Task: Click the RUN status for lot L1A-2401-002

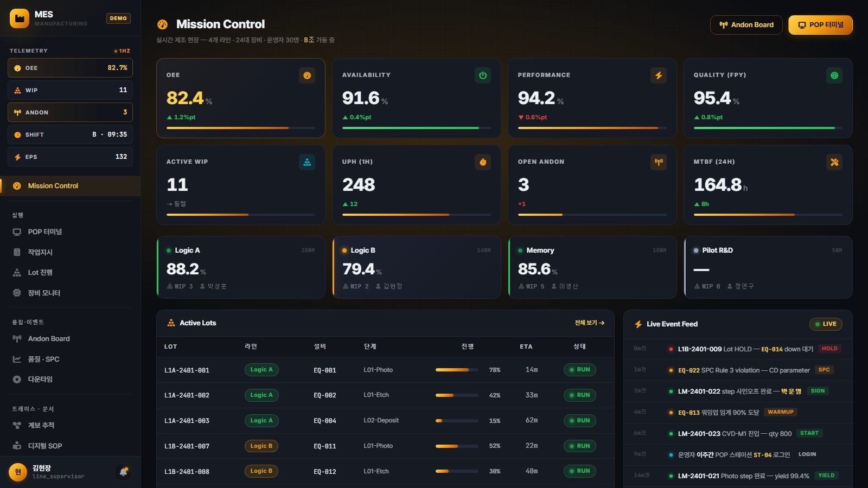Action: tap(579, 395)
